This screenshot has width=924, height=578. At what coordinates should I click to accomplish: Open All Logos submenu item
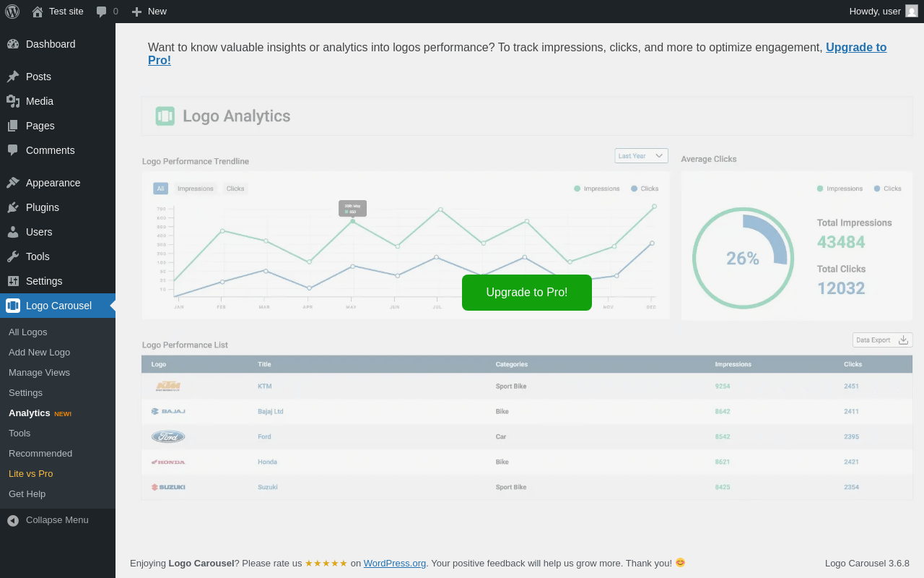(x=28, y=332)
